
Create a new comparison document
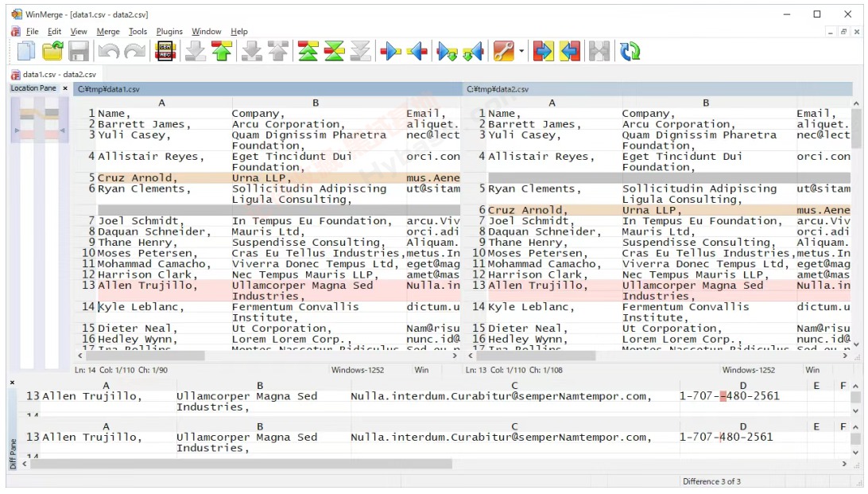[x=25, y=52]
